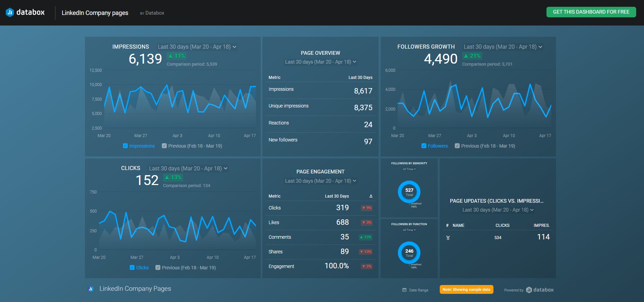
Task: Click the Note: Showing sample data badge
Action: (x=466, y=289)
